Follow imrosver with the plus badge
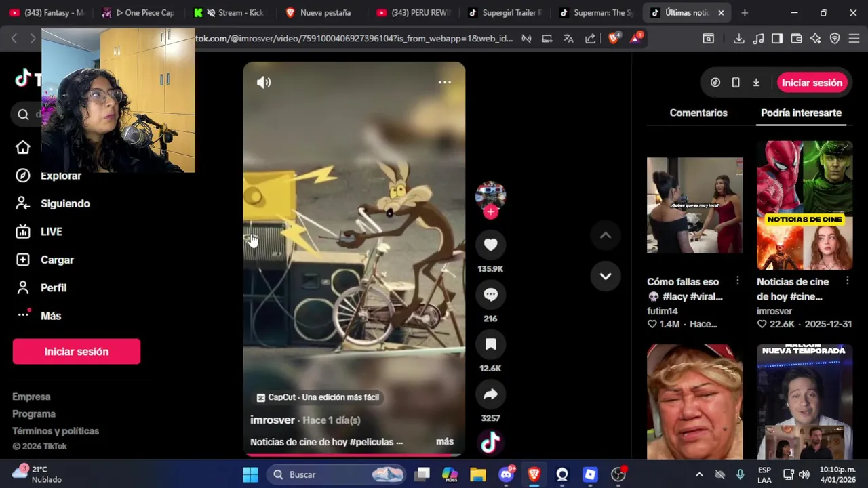 pyautogui.click(x=490, y=211)
